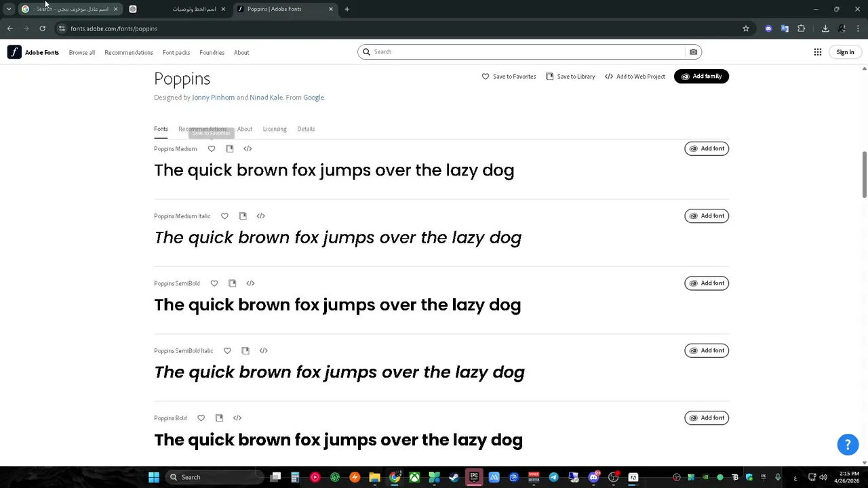Click code icon beside Poppins SemiBold
The image size is (868, 488).
[250, 283]
